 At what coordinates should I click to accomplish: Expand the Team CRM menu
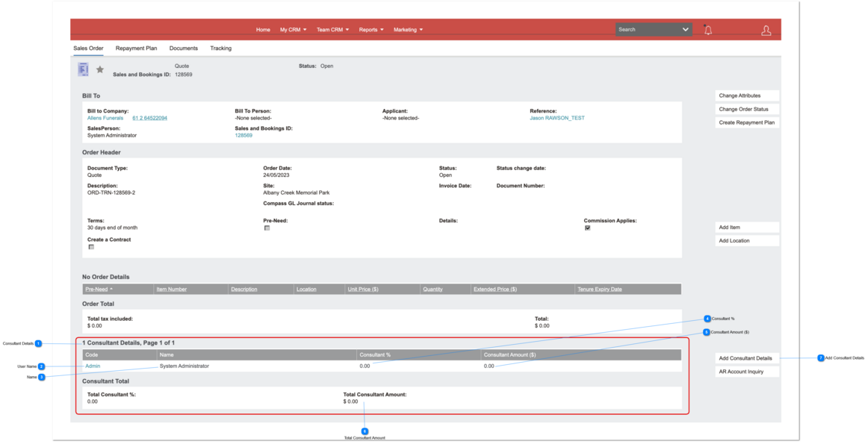332,30
